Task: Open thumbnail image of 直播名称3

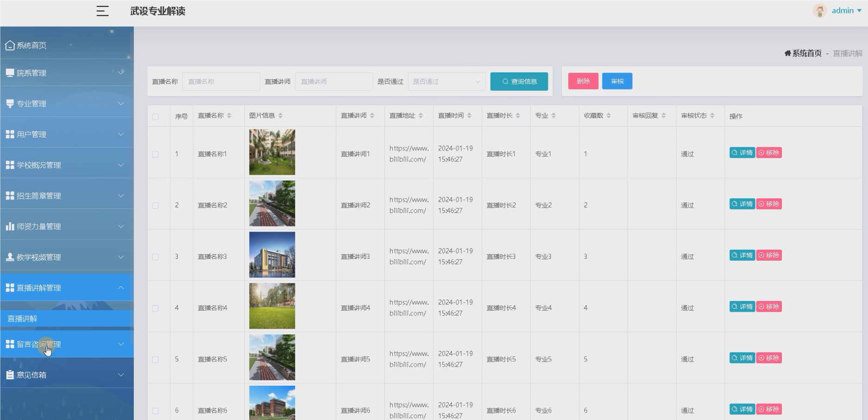Action: 272,255
